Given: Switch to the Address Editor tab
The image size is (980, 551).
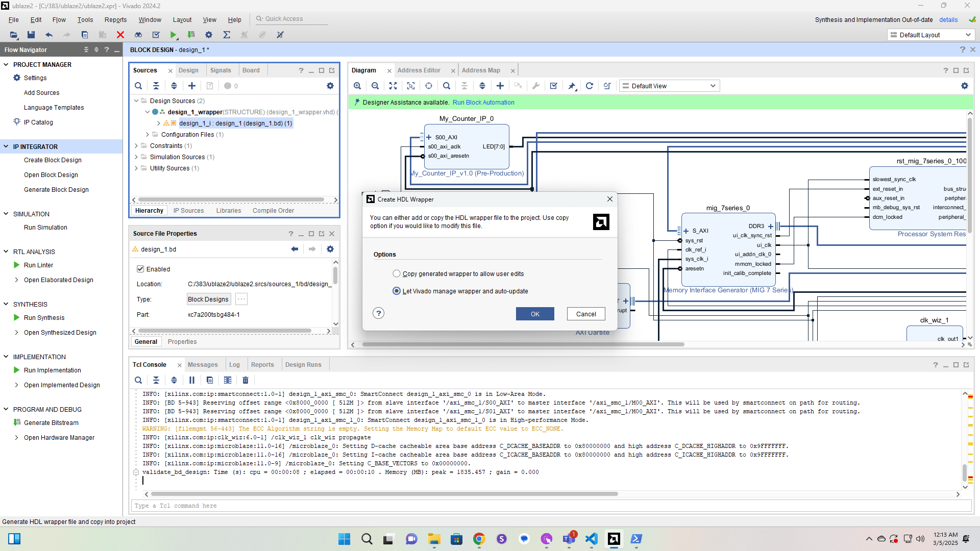Looking at the screenshot, I should point(419,70).
